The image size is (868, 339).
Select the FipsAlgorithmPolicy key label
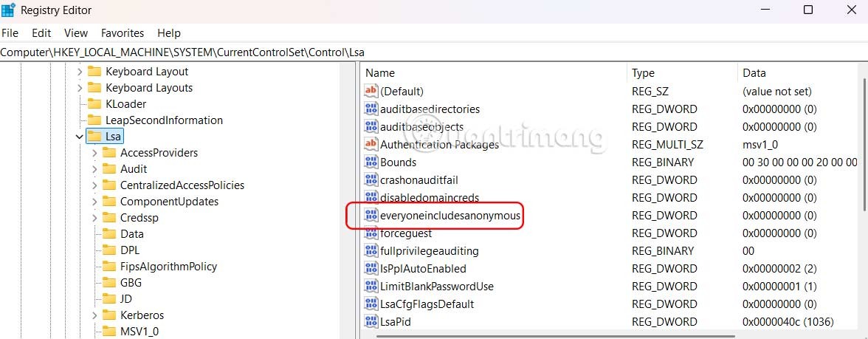click(169, 267)
